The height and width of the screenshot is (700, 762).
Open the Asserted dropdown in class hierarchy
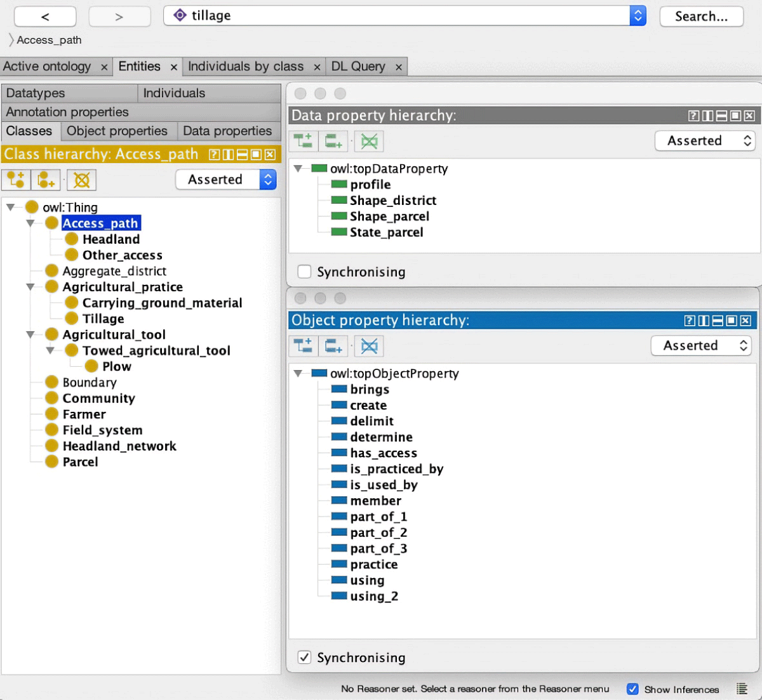point(225,180)
